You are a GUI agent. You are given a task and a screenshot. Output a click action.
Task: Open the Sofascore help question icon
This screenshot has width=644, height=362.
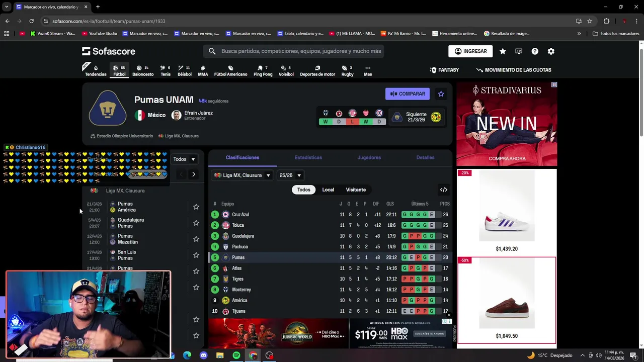(x=535, y=51)
